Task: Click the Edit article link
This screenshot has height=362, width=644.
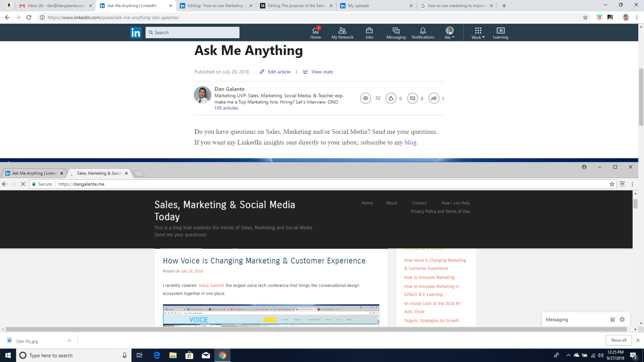Action: (275, 72)
